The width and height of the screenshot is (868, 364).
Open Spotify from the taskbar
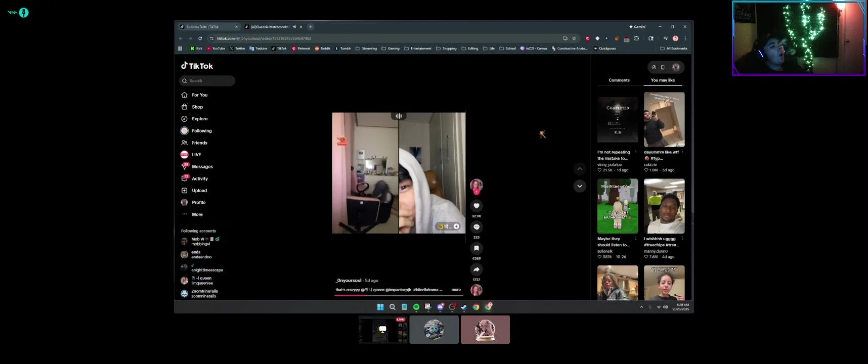416,307
